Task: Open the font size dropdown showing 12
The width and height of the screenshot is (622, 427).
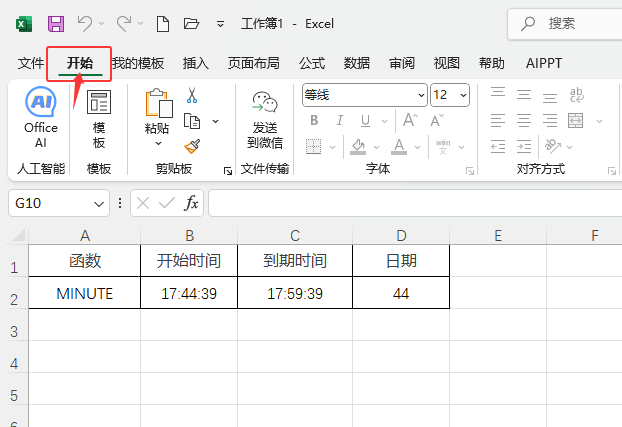Action: tap(463, 95)
